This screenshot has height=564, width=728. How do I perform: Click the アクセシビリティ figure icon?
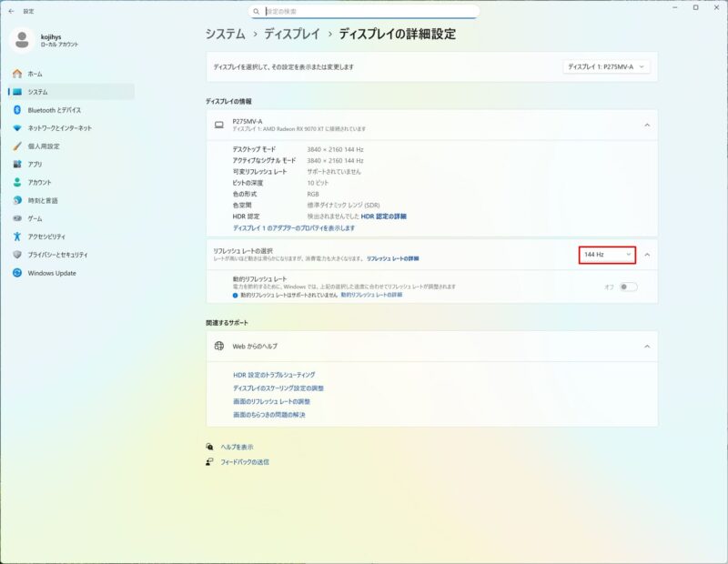click(17, 237)
